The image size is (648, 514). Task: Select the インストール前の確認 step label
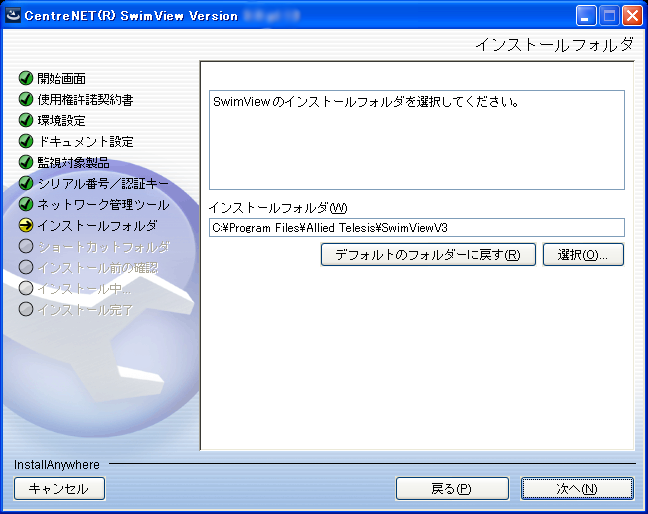[x=98, y=268]
